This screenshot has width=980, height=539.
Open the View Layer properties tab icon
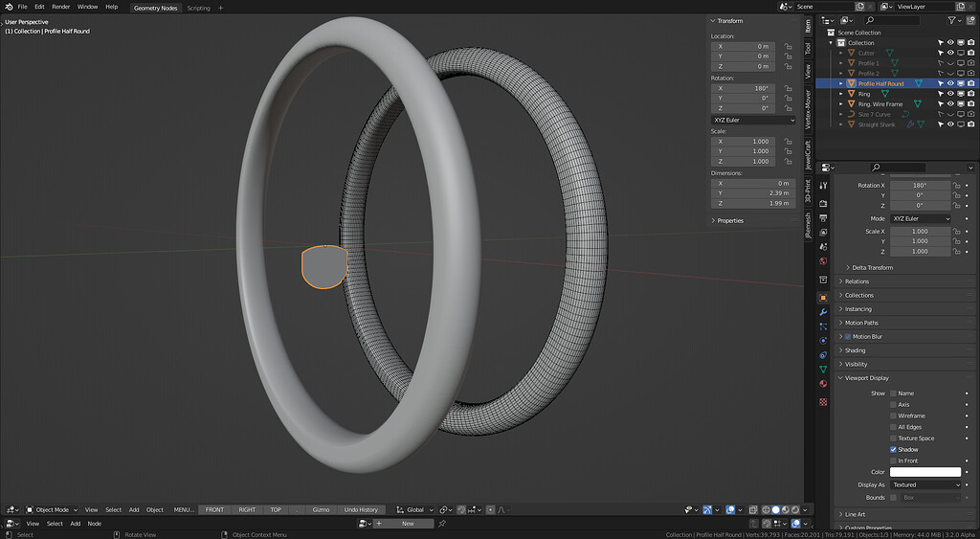pyautogui.click(x=823, y=233)
